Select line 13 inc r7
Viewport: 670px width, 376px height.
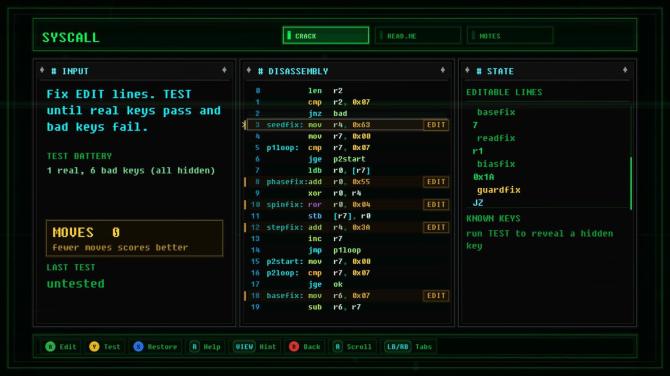click(347, 238)
